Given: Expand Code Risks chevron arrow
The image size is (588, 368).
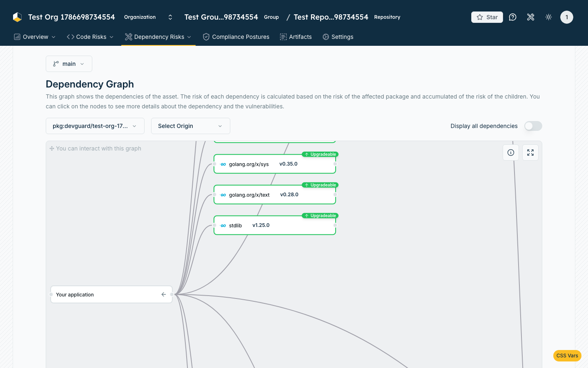Looking at the screenshot, I should click(111, 37).
